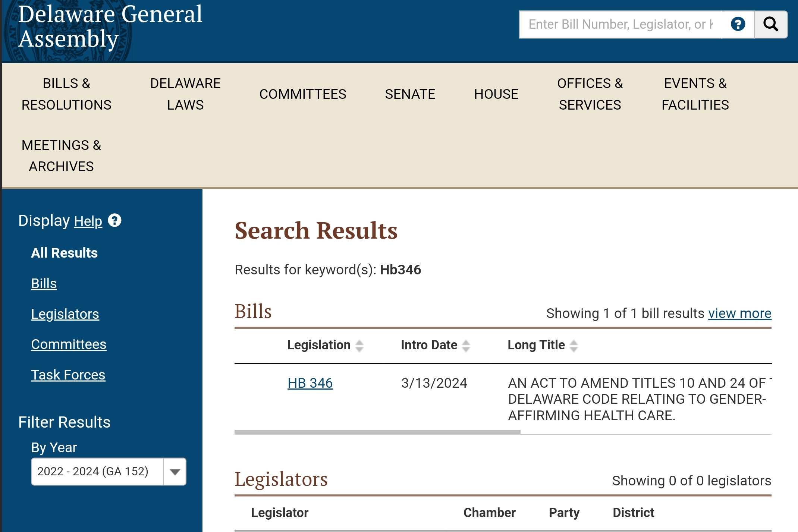Click the Legislator column header

[280, 513]
